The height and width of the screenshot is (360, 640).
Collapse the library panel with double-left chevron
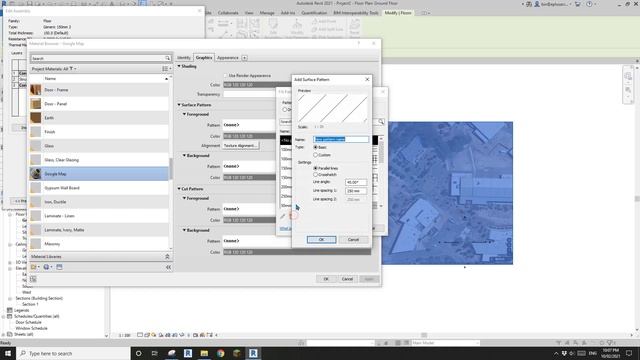click(x=168, y=267)
